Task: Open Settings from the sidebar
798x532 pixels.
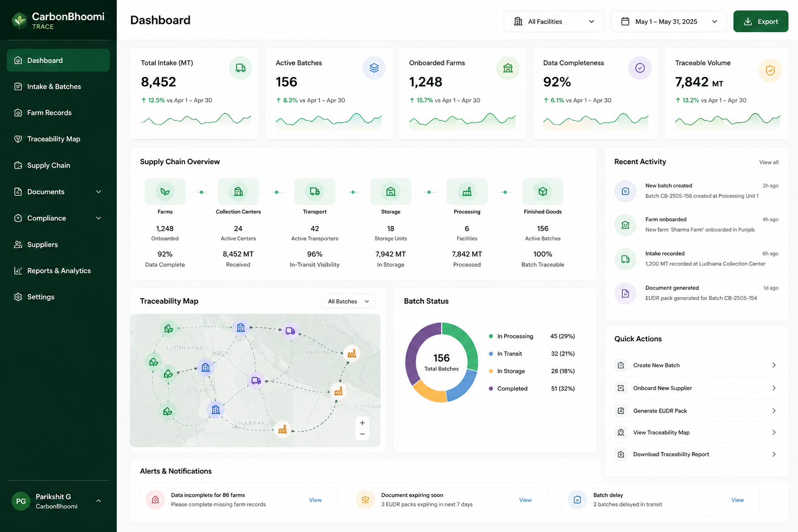Action: (x=58, y=297)
